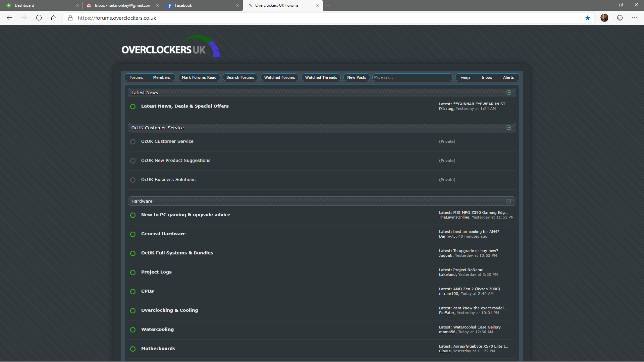
Task: Click the padlock site info icon
Action: [70, 18]
